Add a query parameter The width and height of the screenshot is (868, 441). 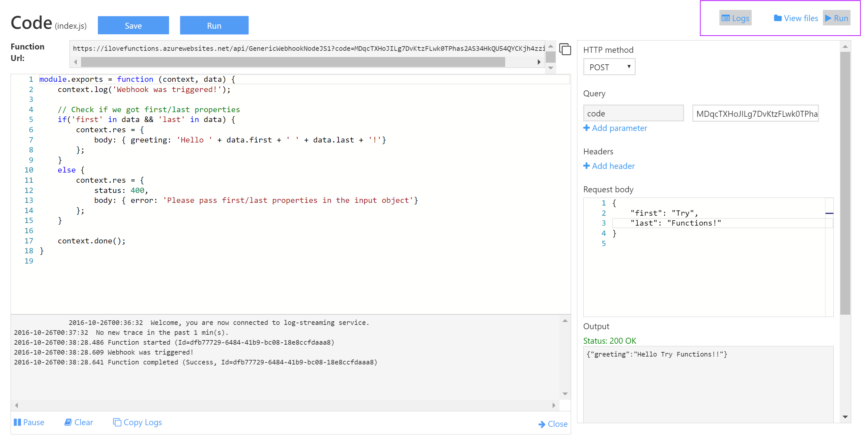pos(615,128)
